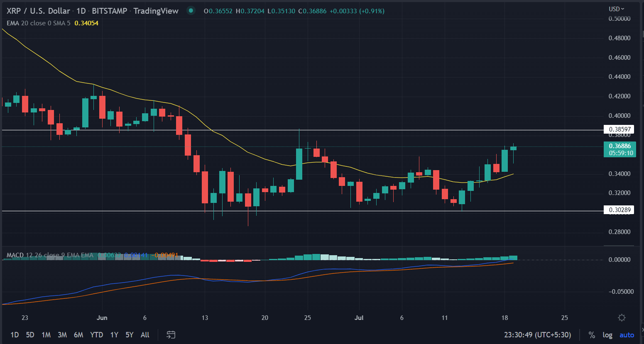This screenshot has height=344, width=644.
Task: Switch to the 3M time range
Action: click(x=62, y=335)
